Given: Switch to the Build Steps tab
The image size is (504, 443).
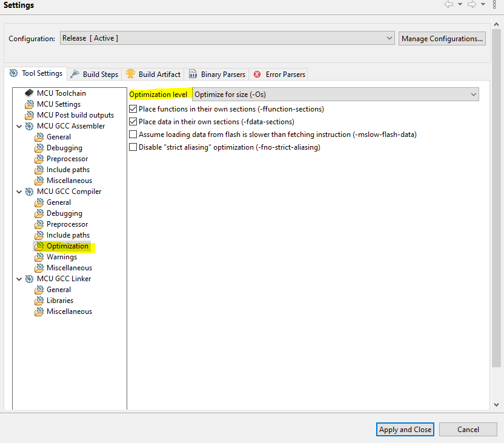Looking at the screenshot, I should point(94,74).
